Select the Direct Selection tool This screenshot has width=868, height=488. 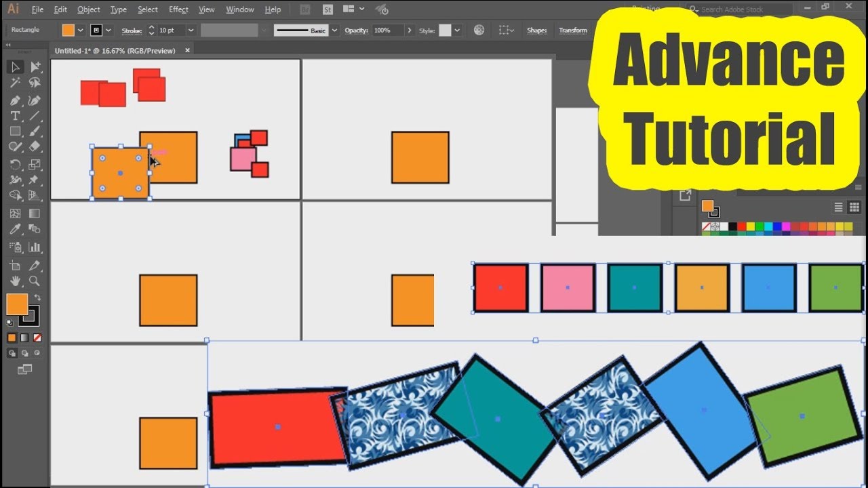pyautogui.click(x=35, y=67)
